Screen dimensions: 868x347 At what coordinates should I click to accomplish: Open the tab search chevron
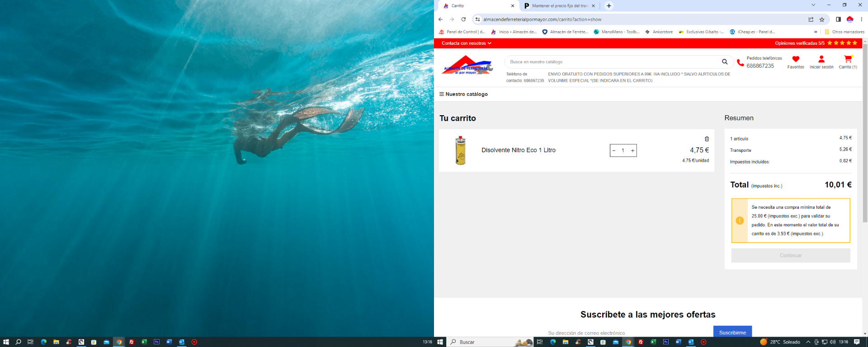click(x=813, y=5)
